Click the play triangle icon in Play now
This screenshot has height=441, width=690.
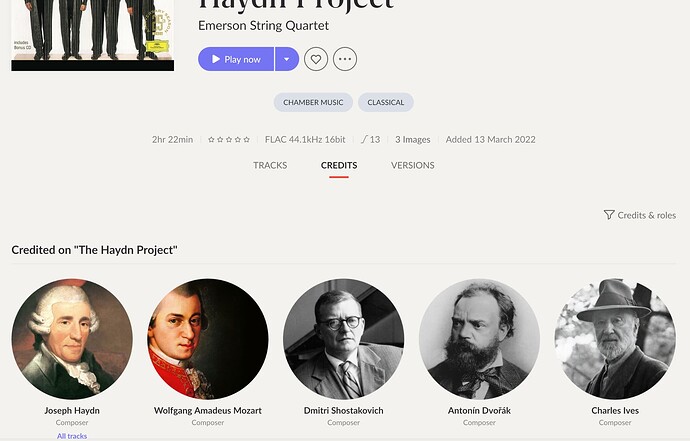[216, 59]
